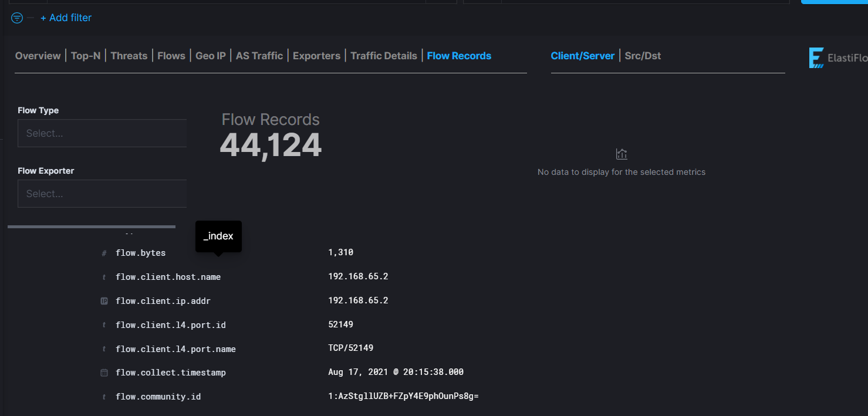This screenshot has height=416, width=868.
Task: Open the Flow Exporter Select dropdown
Action: click(x=102, y=194)
